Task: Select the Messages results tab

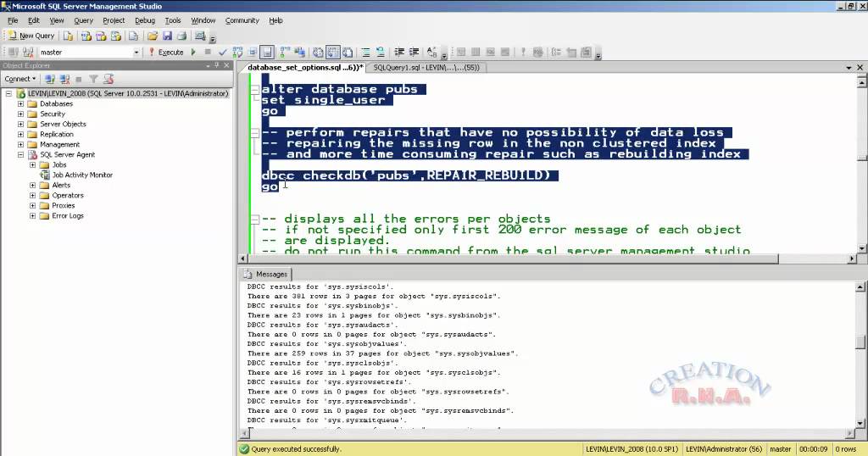Action: (x=265, y=274)
